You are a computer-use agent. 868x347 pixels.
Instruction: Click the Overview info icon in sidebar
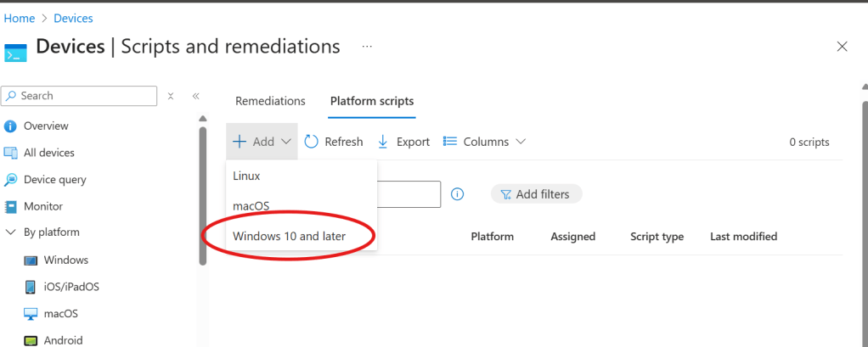click(11, 126)
